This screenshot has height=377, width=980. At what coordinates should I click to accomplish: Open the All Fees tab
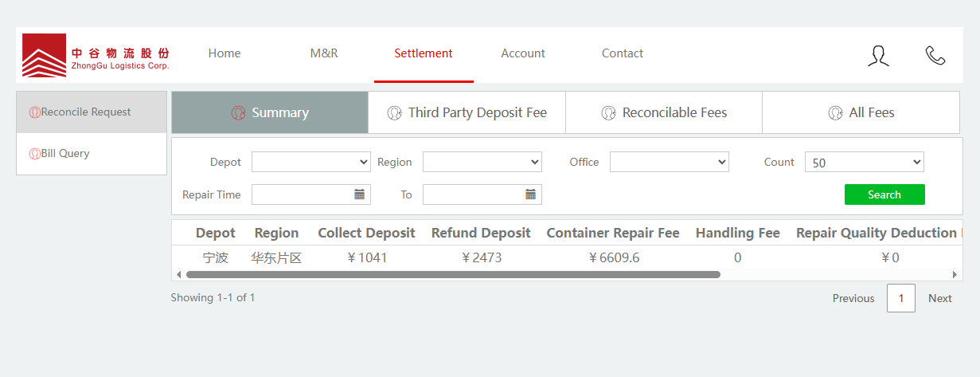pos(861,112)
